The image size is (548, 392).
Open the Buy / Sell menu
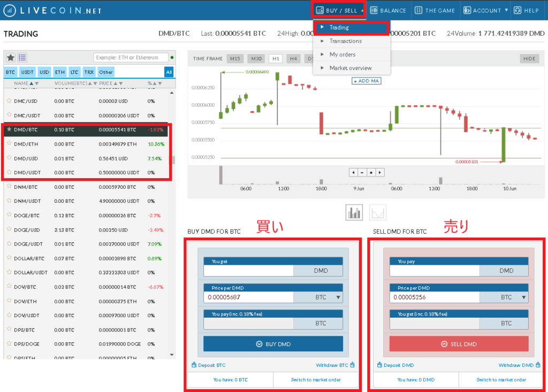click(x=338, y=11)
